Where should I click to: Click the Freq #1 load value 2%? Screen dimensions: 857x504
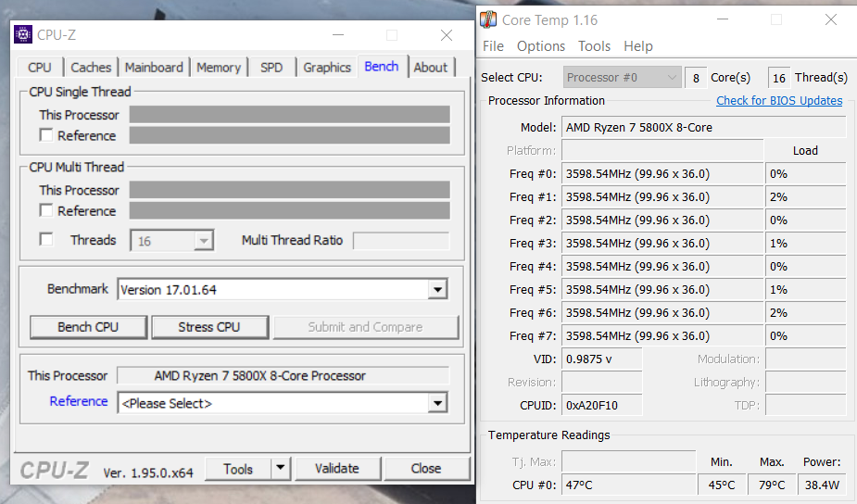805,196
